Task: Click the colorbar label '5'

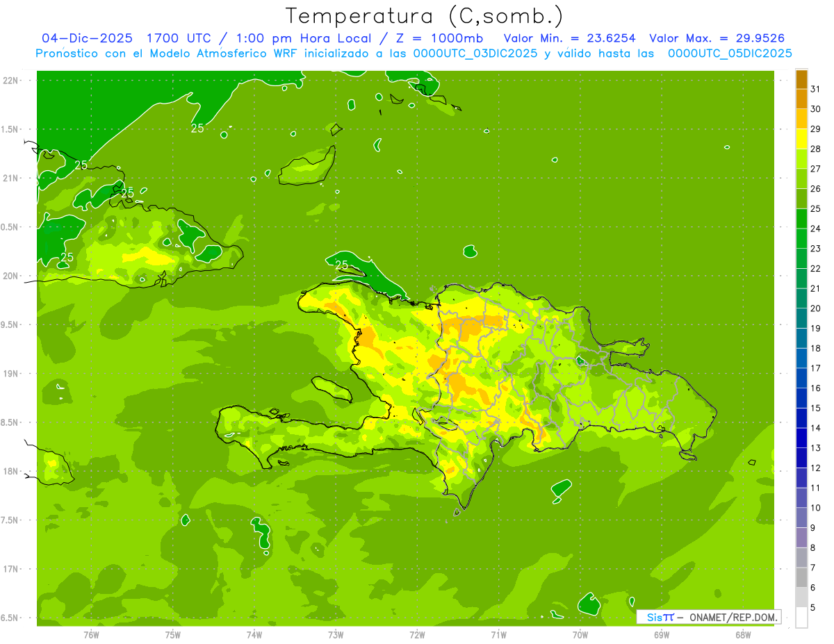Action: [x=813, y=608]
